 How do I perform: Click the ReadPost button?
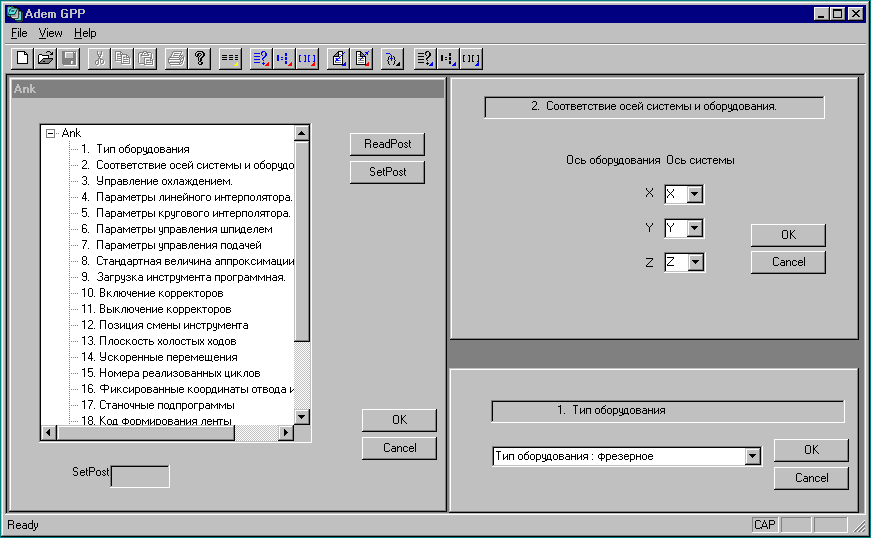(387, 144)
